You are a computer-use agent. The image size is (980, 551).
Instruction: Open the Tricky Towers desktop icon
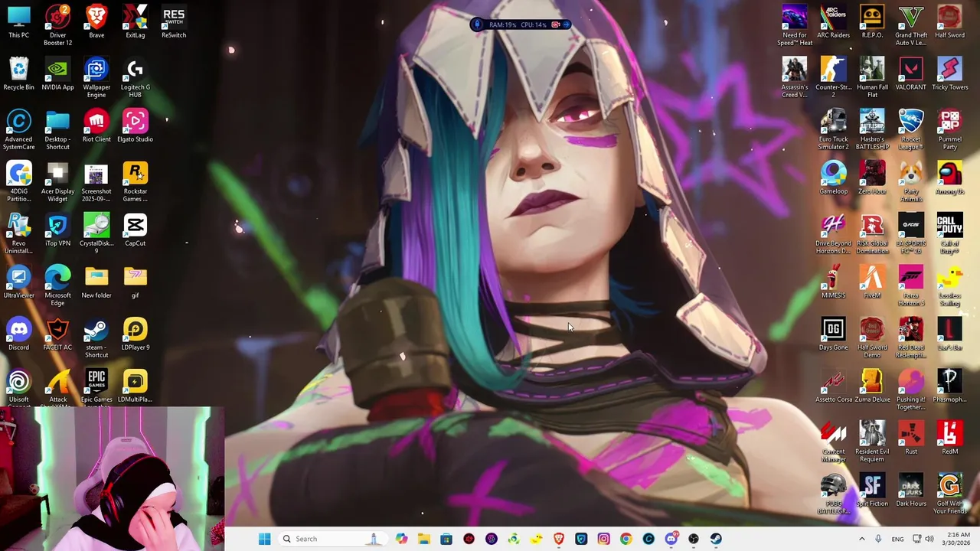[x=950, y=73]
